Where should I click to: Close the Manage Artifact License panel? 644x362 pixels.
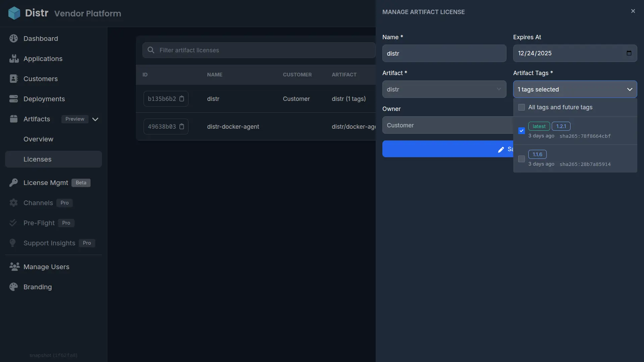(633, 11)
